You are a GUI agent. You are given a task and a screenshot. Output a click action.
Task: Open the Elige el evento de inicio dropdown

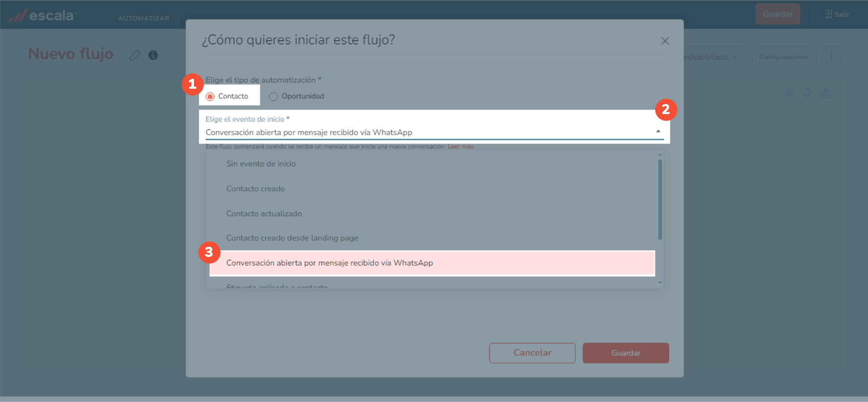tap(434, 132)
